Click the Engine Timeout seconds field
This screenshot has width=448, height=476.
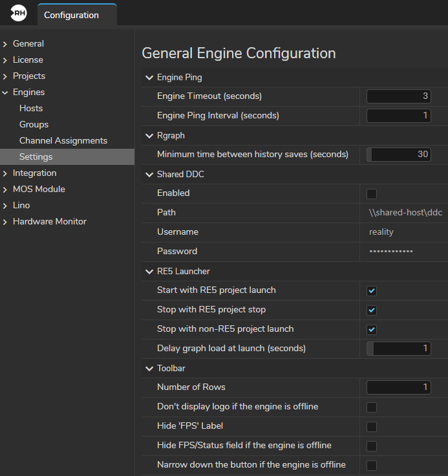pyautogui.click(x=398, y=96)
